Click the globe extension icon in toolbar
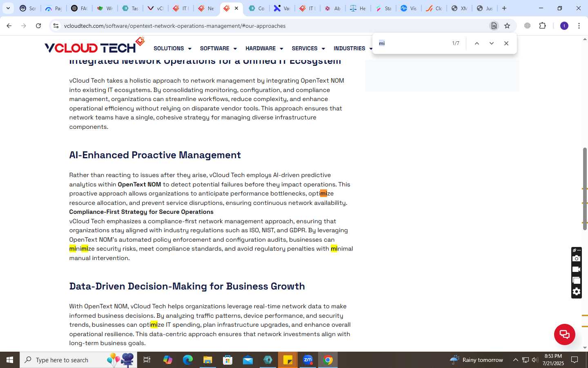 coord(528,26)
